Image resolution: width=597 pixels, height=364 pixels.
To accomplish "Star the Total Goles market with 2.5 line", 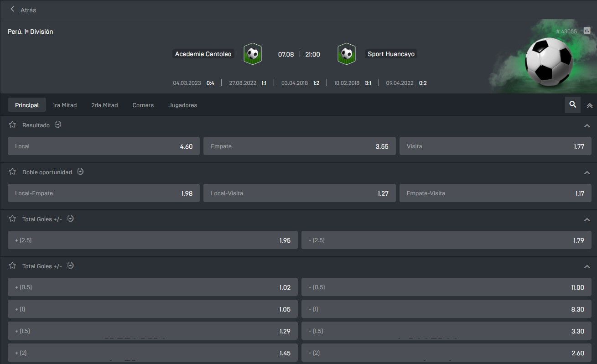I will coord(12,219).
